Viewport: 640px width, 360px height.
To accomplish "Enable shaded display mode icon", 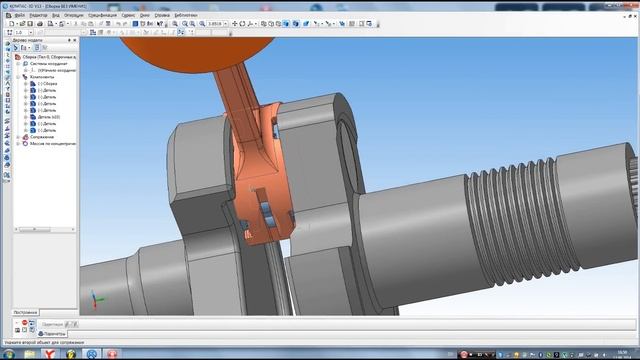I will [286, 24].
